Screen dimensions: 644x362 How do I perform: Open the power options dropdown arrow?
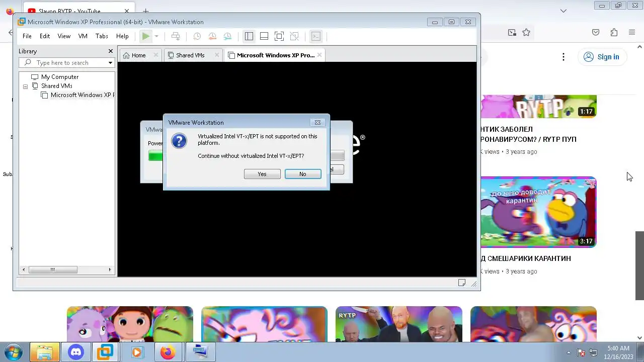pos(156,36)
